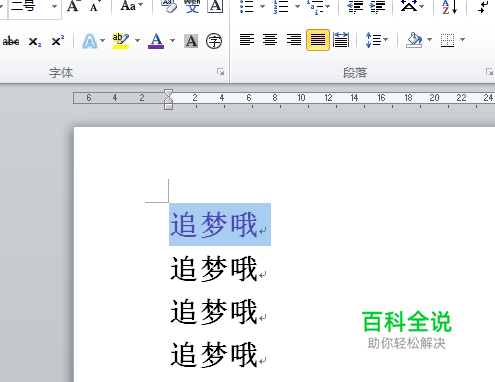Apply the Borders button
Viewport: 495px width, 382px height.
point(447,40)
